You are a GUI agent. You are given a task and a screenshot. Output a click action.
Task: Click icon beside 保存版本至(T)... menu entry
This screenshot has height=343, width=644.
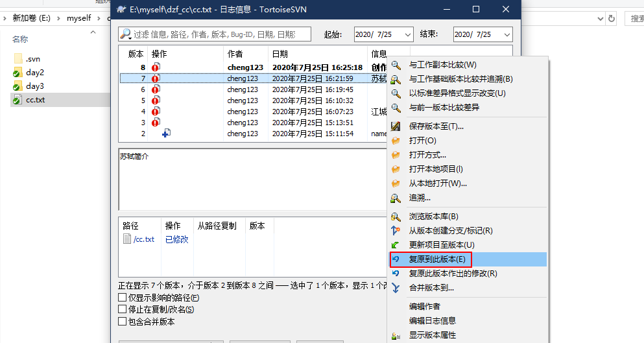396,126
